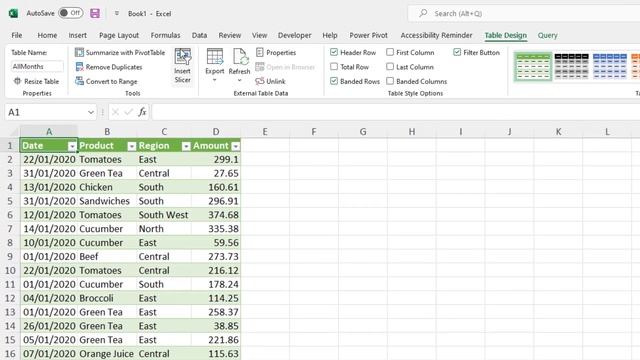Open the View tab
This screenshot has width=640, height=360.
[259, 36]
